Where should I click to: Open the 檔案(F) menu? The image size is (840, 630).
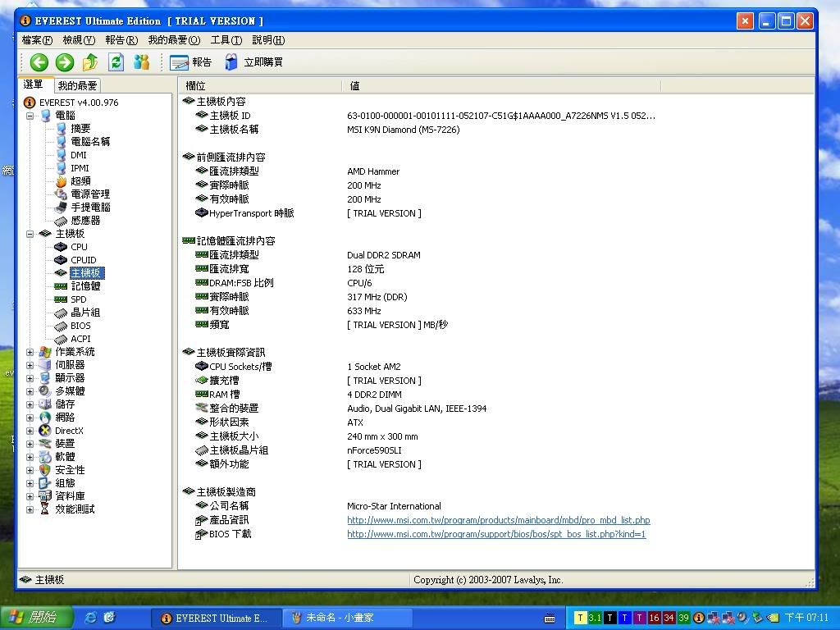(x=37, y=39)
